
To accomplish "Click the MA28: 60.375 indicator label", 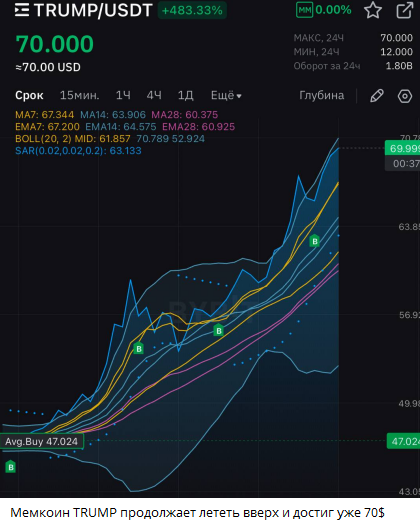I will click(185, 115).
